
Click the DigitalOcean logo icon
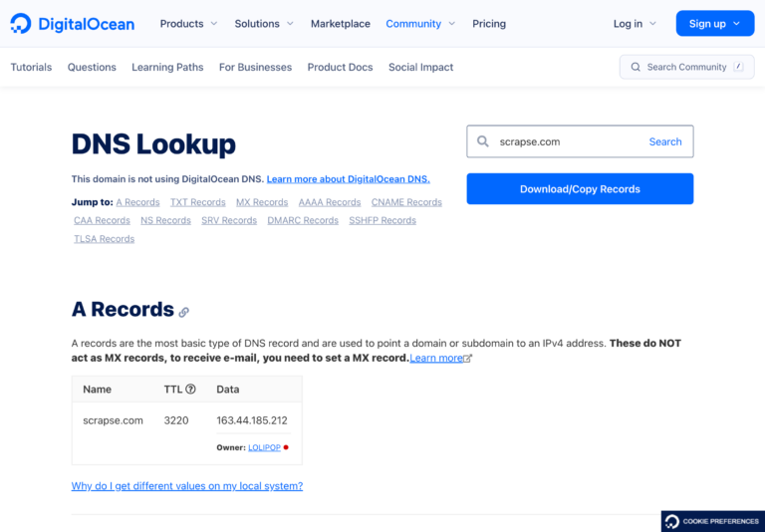[x=22, y=23]
